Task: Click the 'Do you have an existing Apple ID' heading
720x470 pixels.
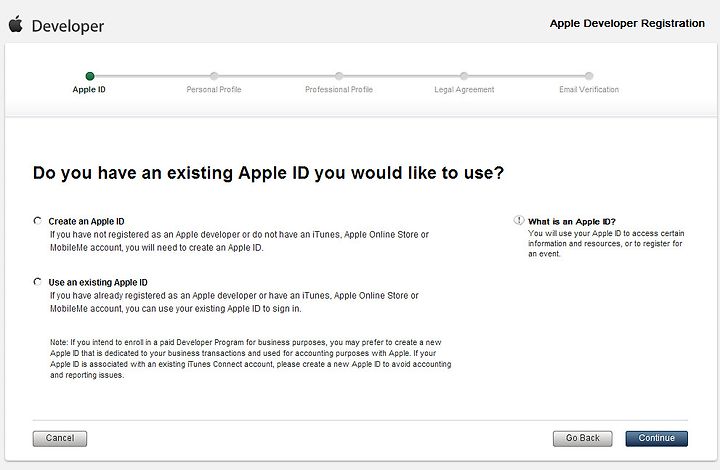Action: tap(269, 173)
